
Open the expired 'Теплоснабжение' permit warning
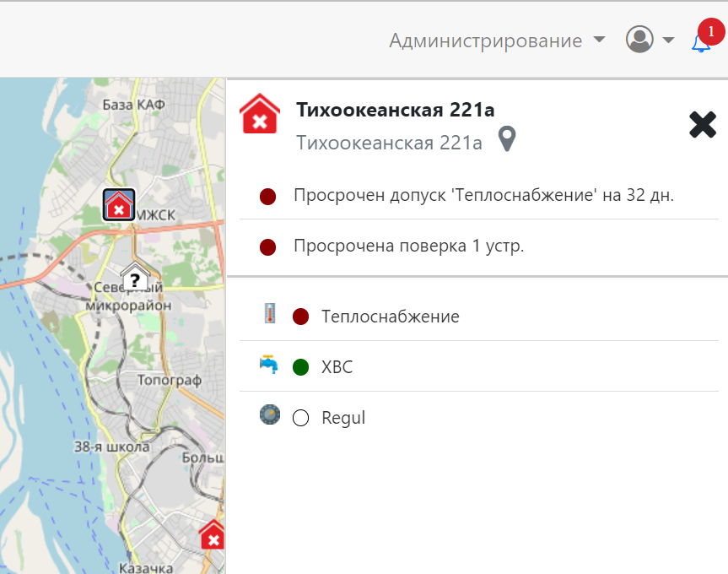click(483, 196)
